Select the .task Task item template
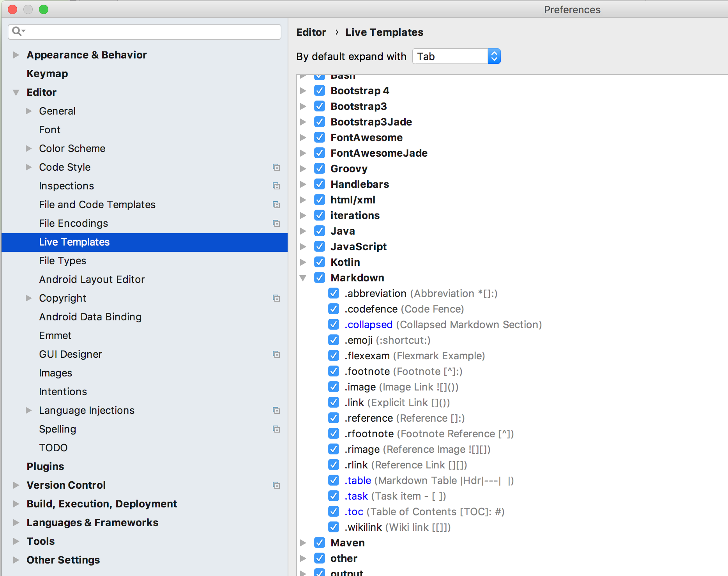This screenshot has width=728, height=576. coord(395,496)
